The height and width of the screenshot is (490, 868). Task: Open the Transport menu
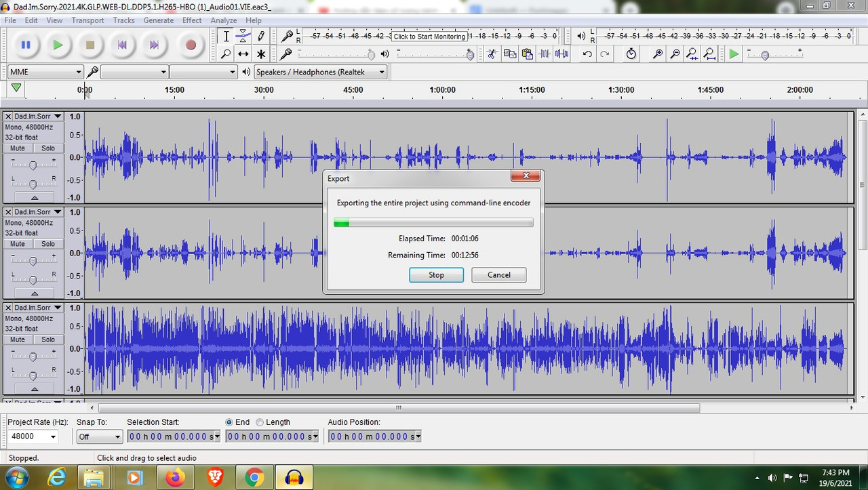pos(87,20)
